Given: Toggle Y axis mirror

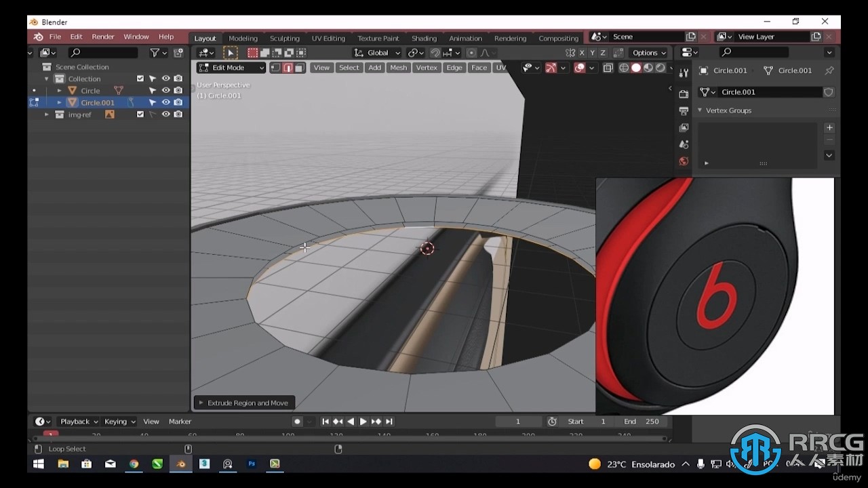Looking at the screenshot, I should (x=592, y=53).
